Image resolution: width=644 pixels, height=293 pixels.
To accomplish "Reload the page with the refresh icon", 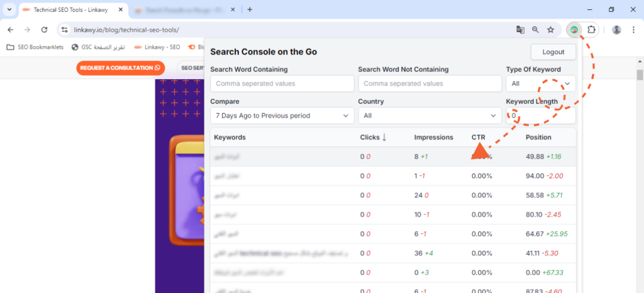I will [44, 30].
